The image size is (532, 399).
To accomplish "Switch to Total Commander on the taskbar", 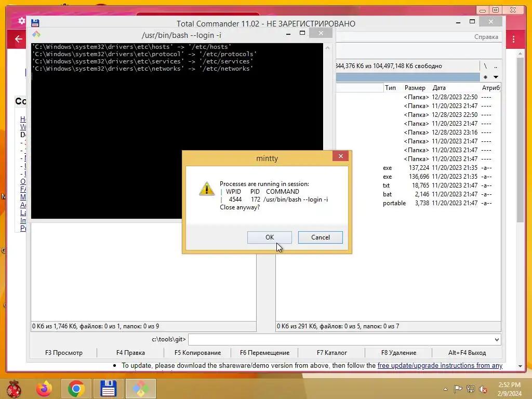I will click(x=108, y=389).
